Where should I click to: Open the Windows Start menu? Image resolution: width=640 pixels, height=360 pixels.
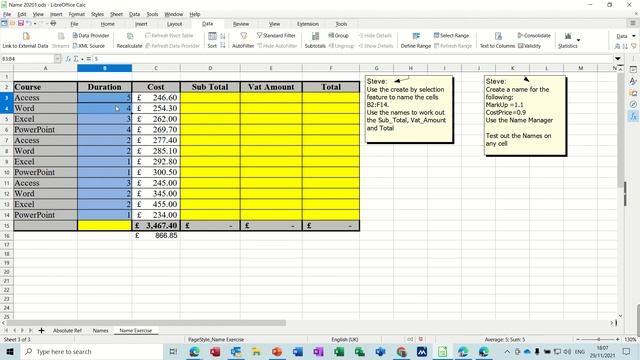[9, 351]
